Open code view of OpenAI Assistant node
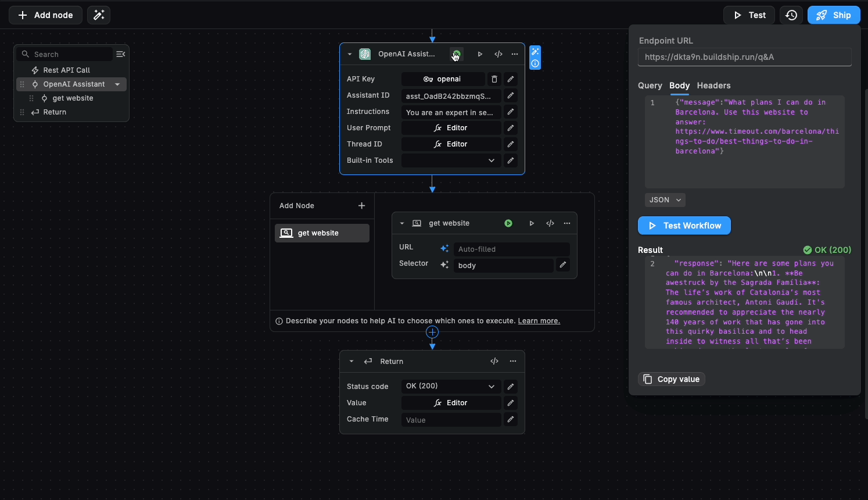Viewport: 868px width, 500px height. (x=498, y=54)
